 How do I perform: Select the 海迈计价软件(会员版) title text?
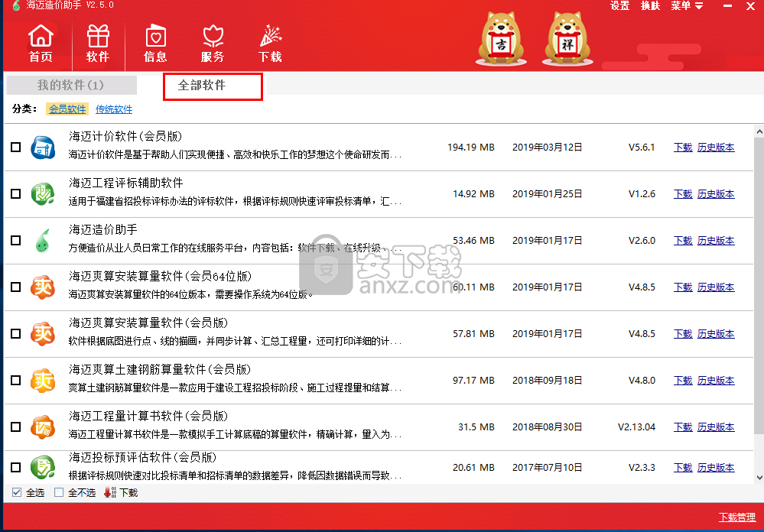125,136
